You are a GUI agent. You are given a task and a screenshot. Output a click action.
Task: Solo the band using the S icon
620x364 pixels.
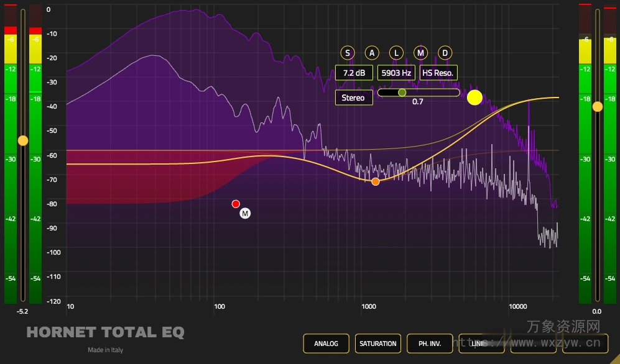coord(347,53)
